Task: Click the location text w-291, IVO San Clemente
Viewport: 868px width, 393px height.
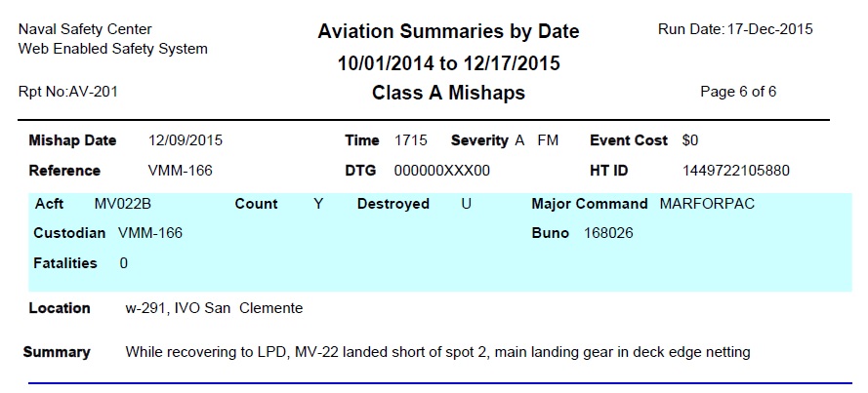Action: pos(214,308)
